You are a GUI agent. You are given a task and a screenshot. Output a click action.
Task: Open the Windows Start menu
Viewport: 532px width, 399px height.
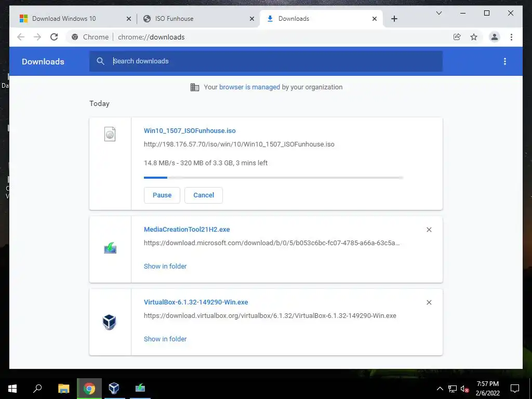pos(12,389)
